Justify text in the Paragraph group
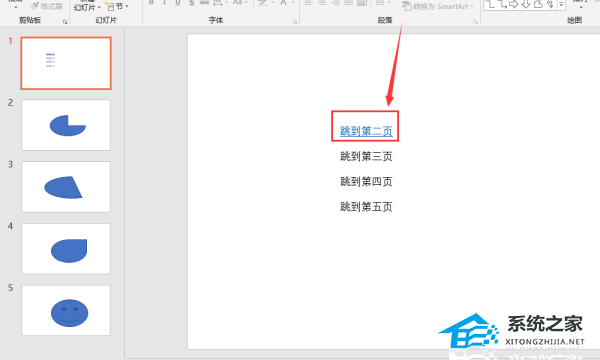The width and height of the screenshot is (600, 360). point(349,3)
